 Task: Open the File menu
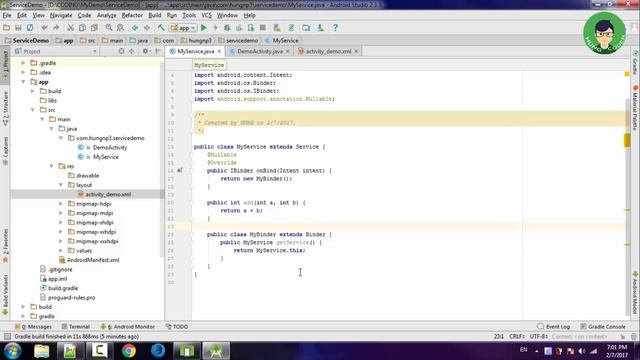click(x=7, y=15)
